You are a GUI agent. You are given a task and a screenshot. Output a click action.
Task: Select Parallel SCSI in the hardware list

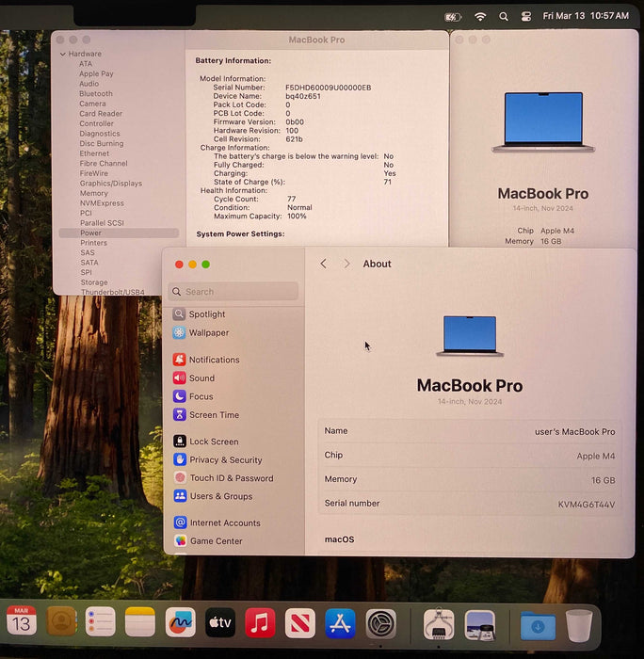point(102,223)
